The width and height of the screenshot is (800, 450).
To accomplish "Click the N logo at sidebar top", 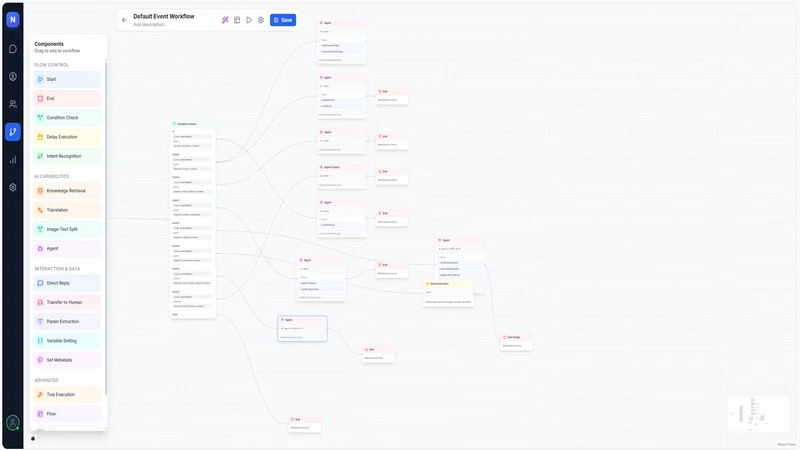I will pos(13,19).
